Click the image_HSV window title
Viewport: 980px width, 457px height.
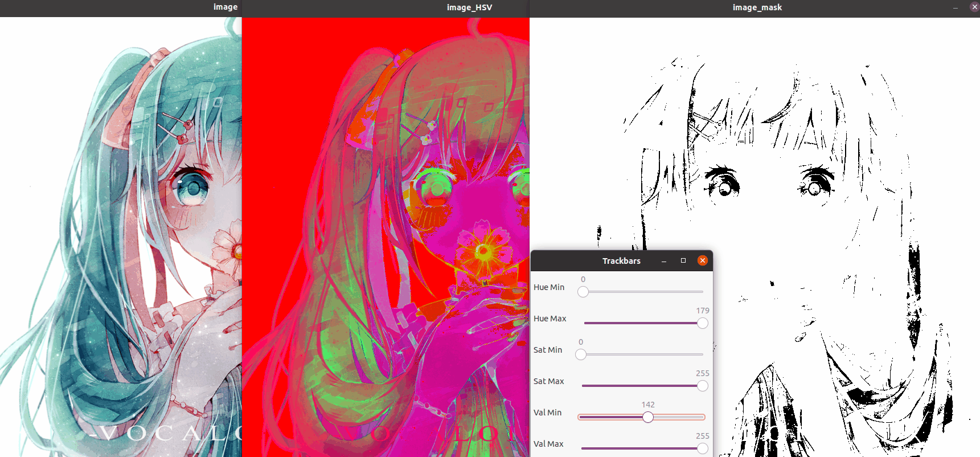(469, 7)
